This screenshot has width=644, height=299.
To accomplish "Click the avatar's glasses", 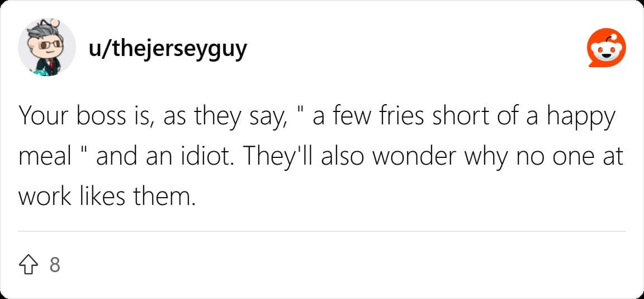I will (48, 44).
